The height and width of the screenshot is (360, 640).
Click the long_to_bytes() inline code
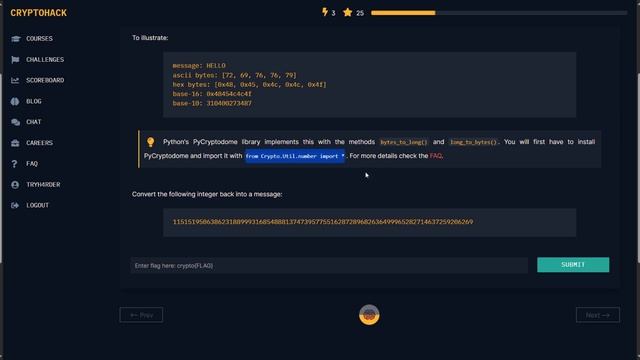pyautogui.click(x=473, y=142)
